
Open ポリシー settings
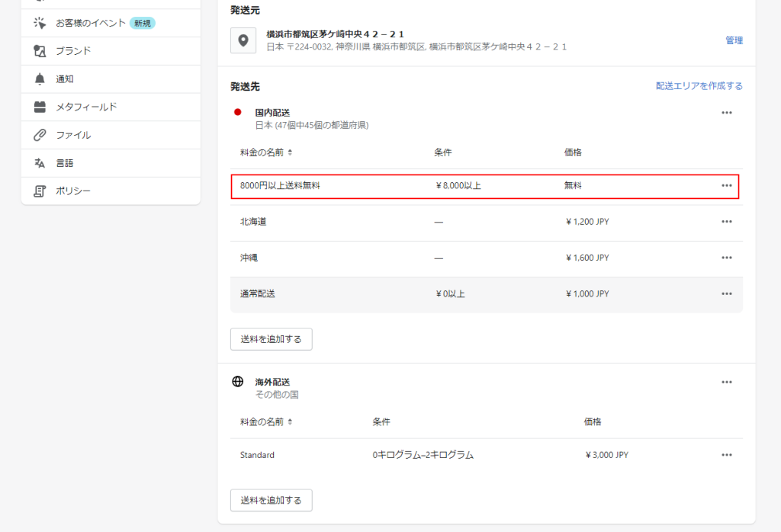(x=111, y=191)
